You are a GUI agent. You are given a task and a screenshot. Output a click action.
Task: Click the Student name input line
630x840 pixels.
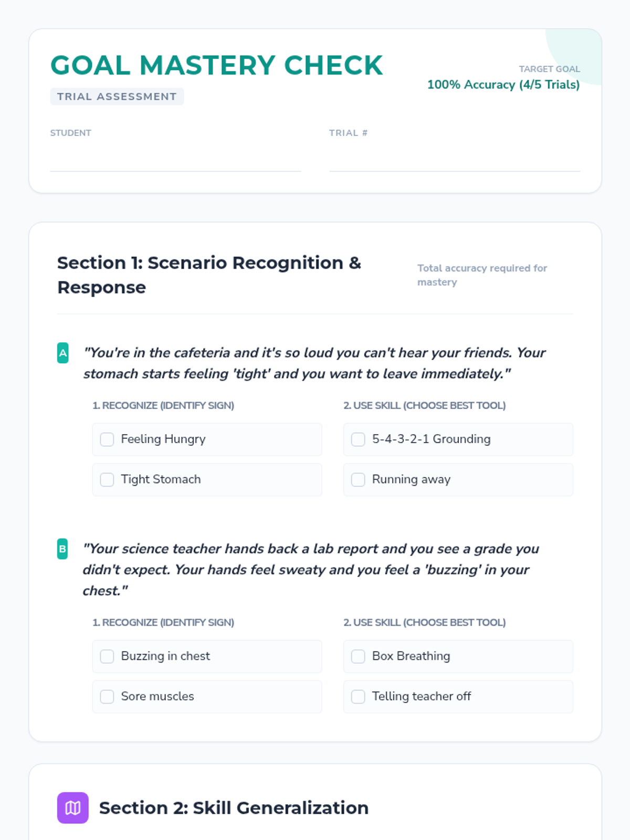tap(175, 157)
